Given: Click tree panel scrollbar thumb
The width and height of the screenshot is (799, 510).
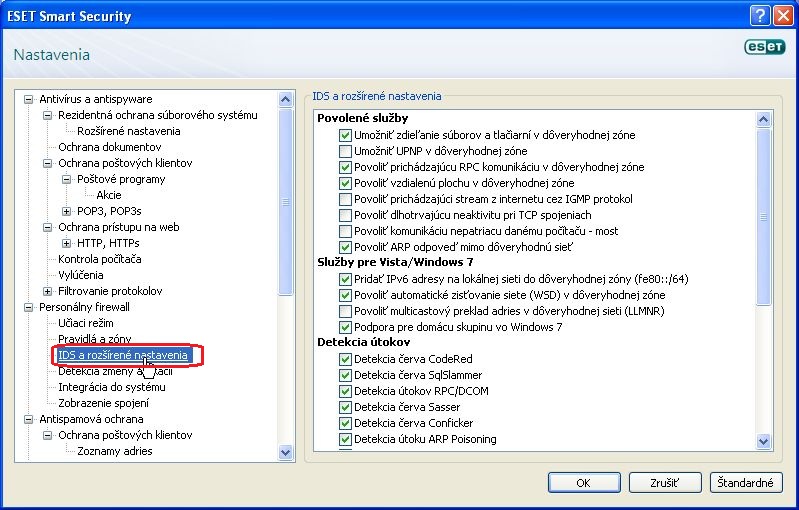Looking at the screenshot, I should (x=286, y=202).
